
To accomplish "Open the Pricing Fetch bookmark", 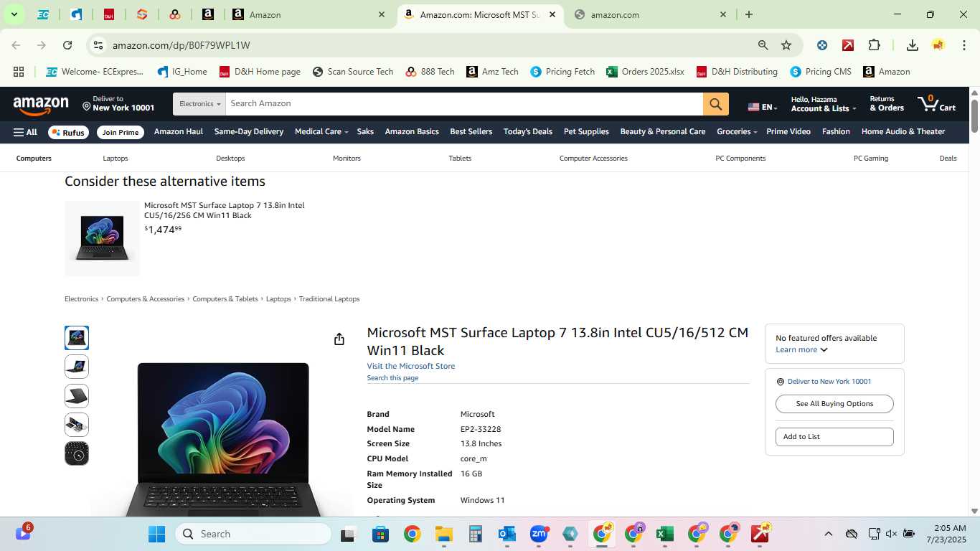I will click(562, 72).
